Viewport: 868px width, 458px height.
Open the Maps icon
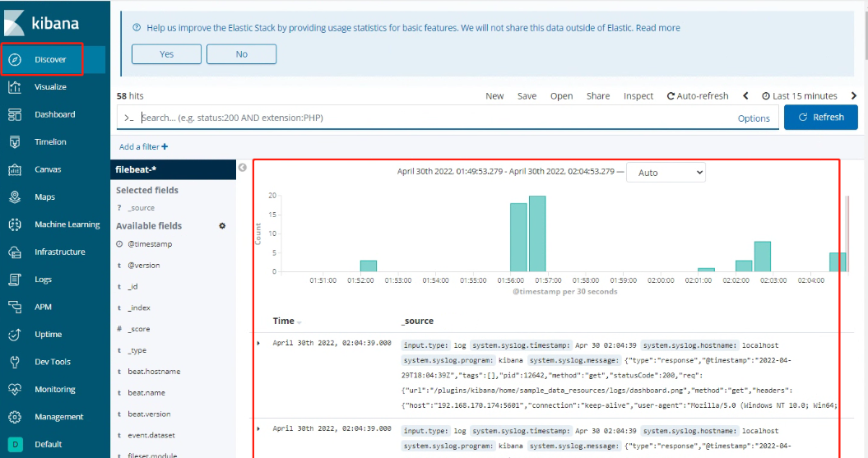pos(15,197)
